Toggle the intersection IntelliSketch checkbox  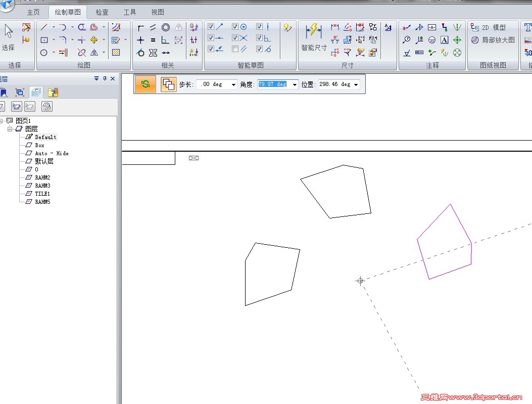point(235,38)
